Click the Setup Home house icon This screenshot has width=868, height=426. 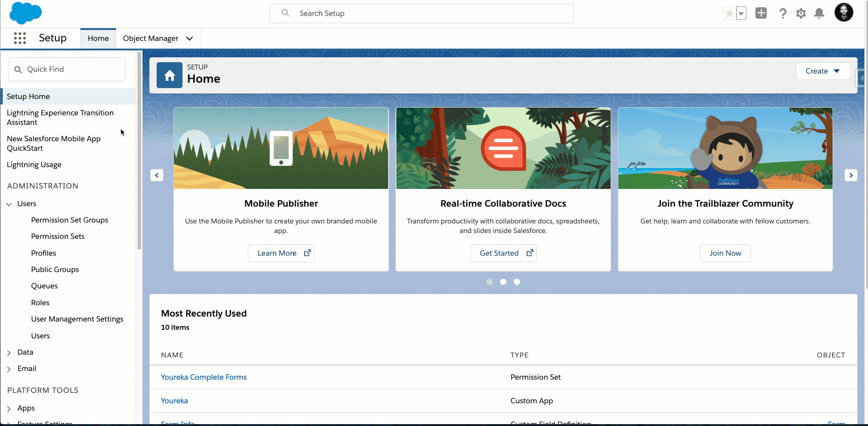coord(170,75)
